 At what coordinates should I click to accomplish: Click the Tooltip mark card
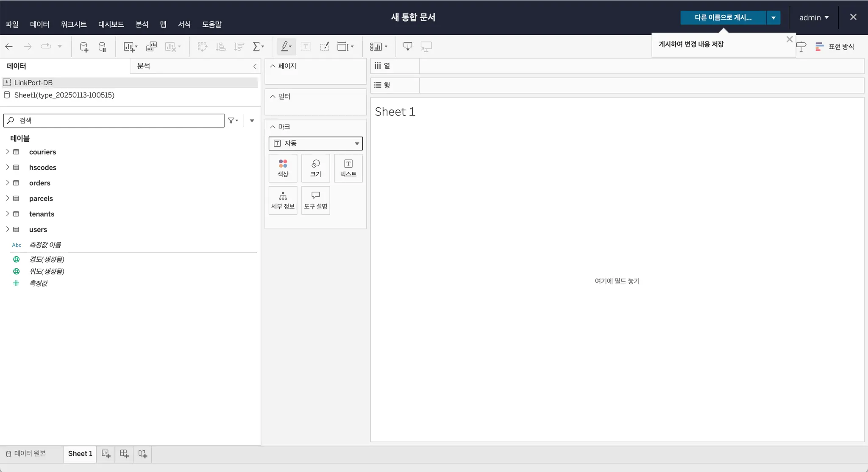[x=315, y=200]
